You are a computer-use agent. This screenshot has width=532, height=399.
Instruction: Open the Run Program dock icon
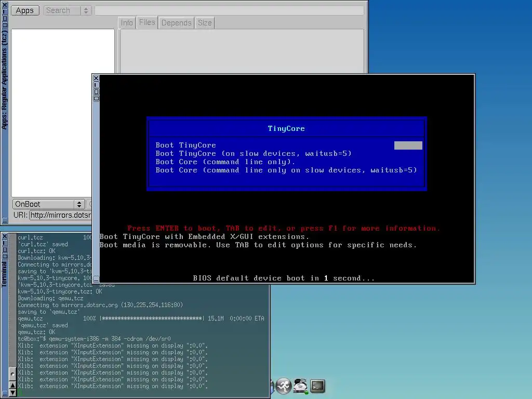(284, 386)
